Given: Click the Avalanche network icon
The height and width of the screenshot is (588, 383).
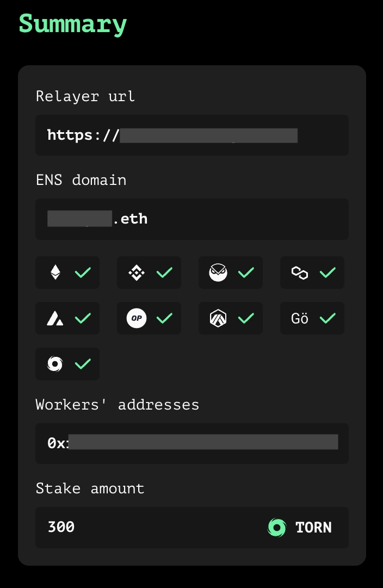Looking at the screenshot, I should (x=55, y=318).
